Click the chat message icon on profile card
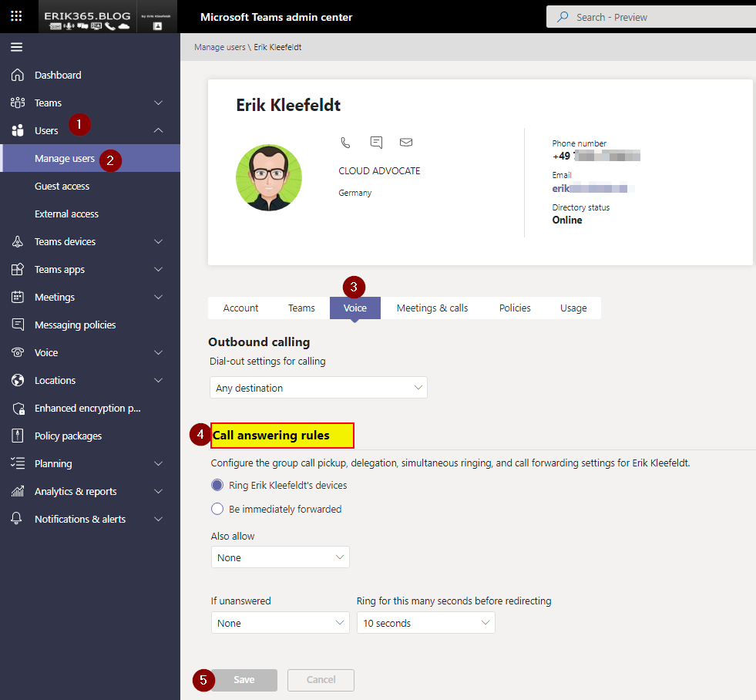This screenshot has height=700, width=756. click(x=376, y=143)
